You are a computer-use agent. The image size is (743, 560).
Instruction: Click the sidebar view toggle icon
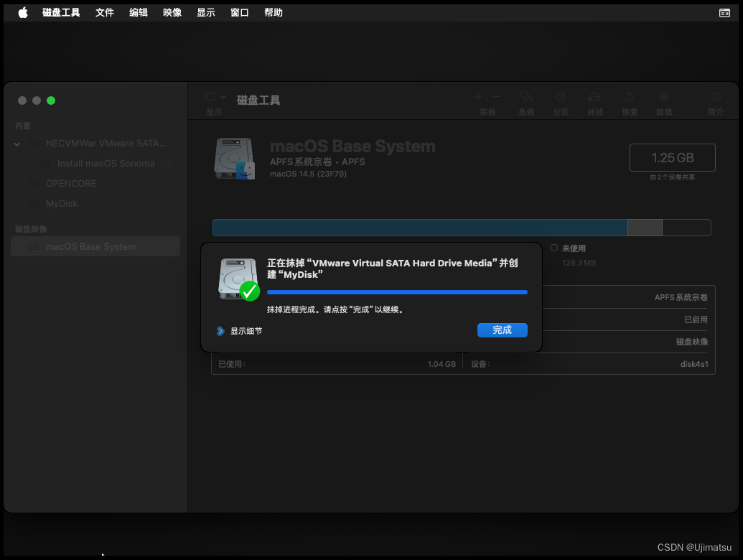click(210, 97)
